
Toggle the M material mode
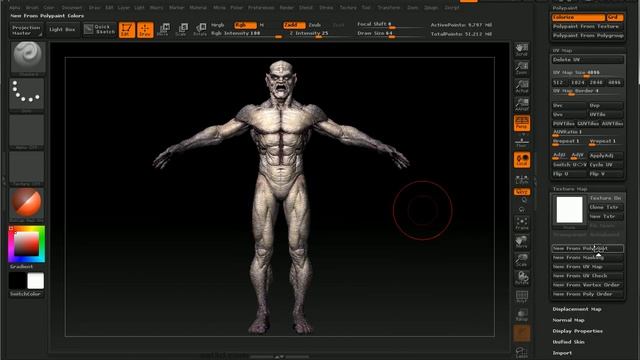pos(262,25)
